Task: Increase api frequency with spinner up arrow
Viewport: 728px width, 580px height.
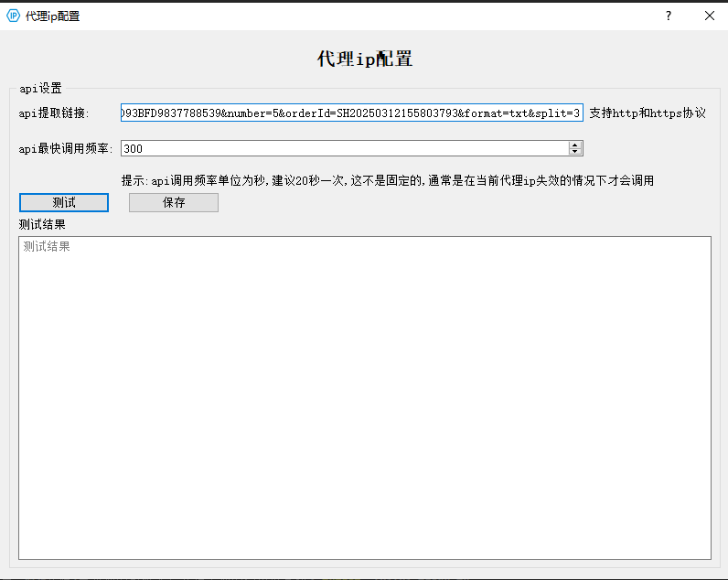Action: pyautogui.click(x=575, y=145)
